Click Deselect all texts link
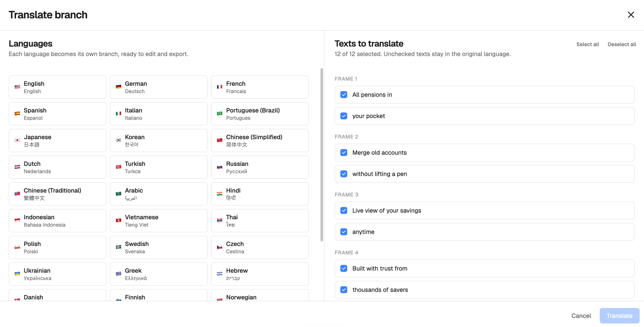This screenshot has width=644, height=327. (x=622, y=44)
